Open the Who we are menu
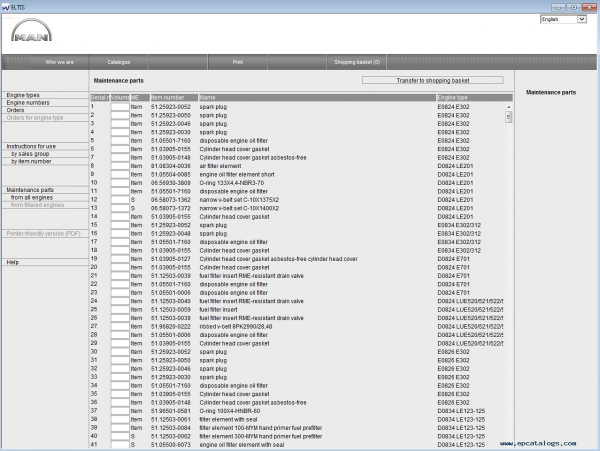 [x=59, y=62]
